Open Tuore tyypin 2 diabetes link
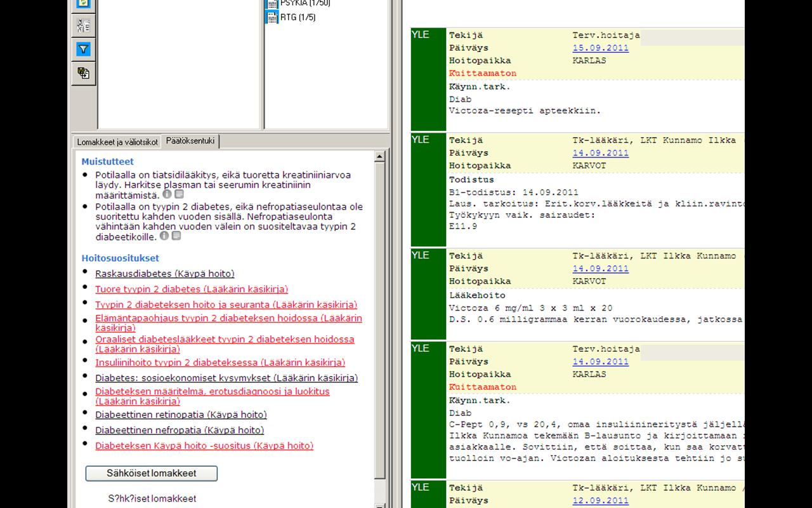This screenshot has height=508, width=812. 192,289
